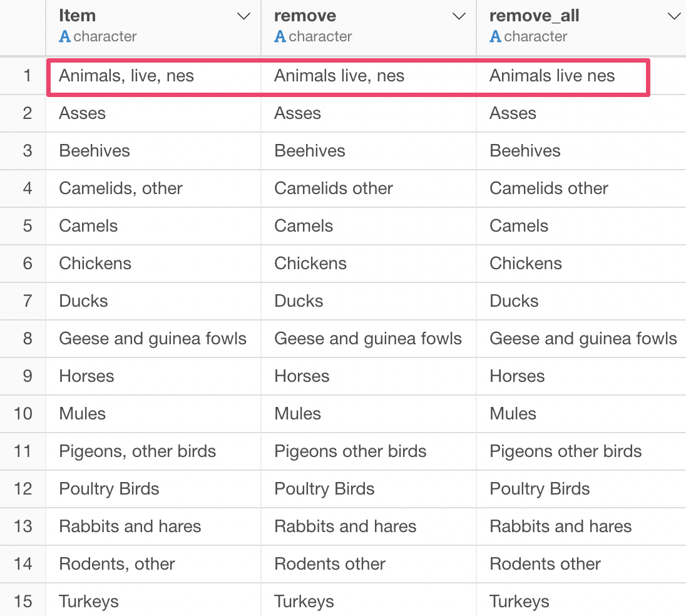Click the character type icon under remove
This screenshot has height=616, width=686.
[280, 36]
